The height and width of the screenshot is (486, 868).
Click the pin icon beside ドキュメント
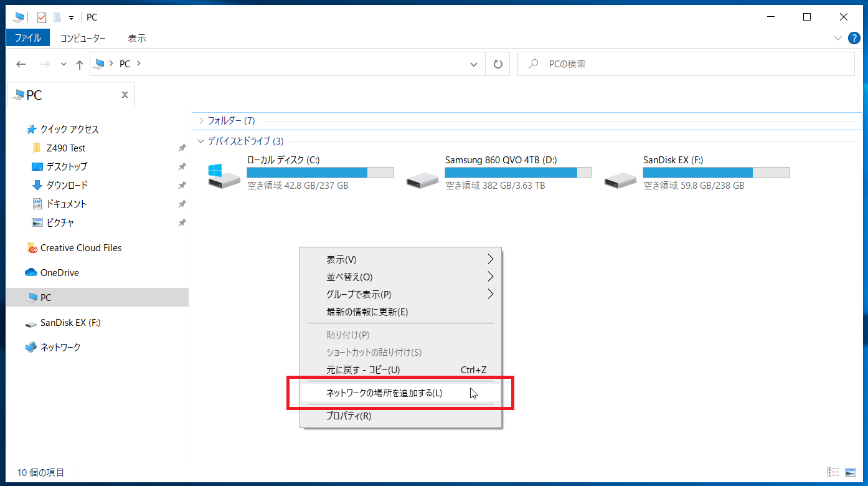[x=182, y=204]
